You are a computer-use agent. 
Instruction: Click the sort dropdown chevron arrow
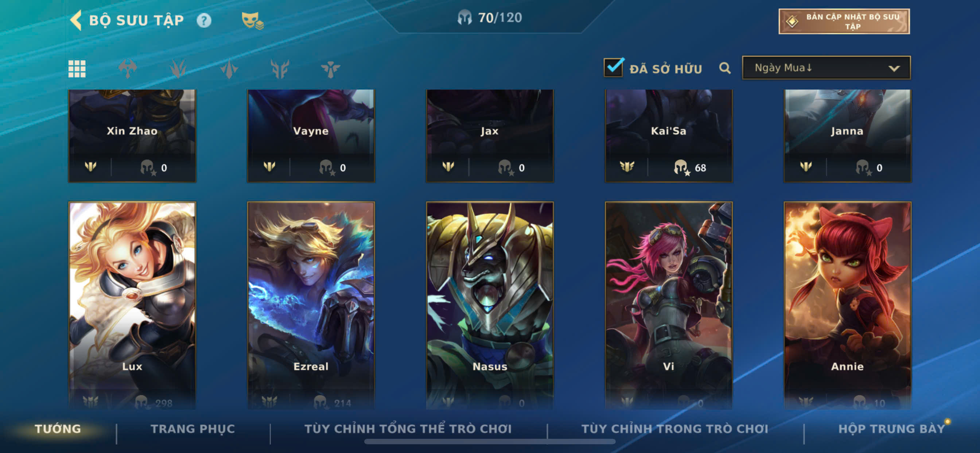click(x=894, y=69)
